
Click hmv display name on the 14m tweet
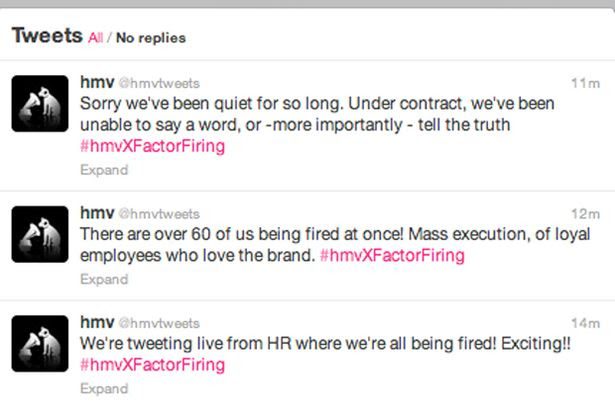pyautogui.click(x=97, y=322)
